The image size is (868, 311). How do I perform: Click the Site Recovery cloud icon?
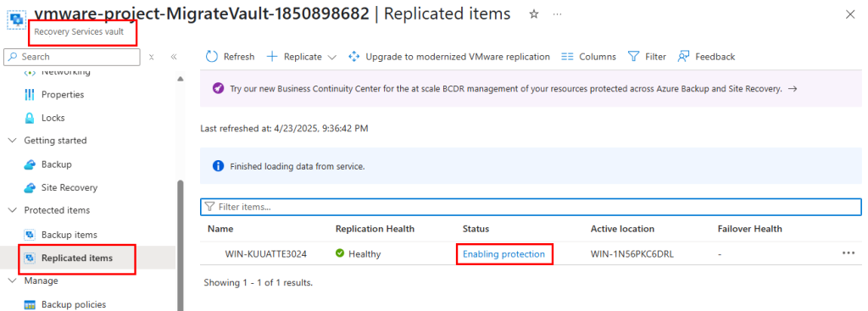pyautogui.click(x=30, y=187)
